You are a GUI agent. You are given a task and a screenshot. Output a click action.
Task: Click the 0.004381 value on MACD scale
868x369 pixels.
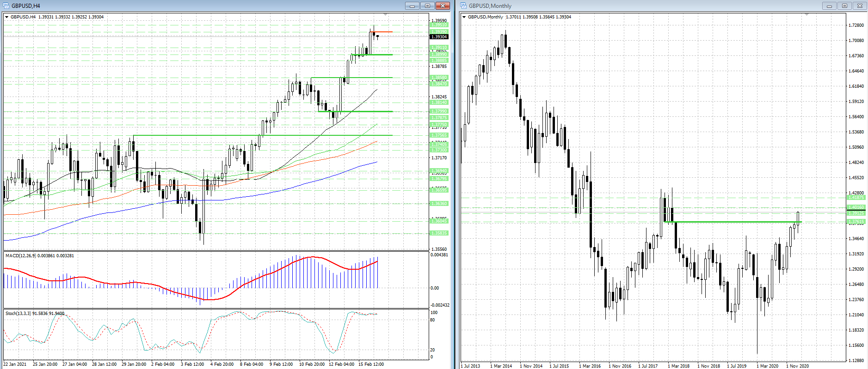click(x=439, y=255)
